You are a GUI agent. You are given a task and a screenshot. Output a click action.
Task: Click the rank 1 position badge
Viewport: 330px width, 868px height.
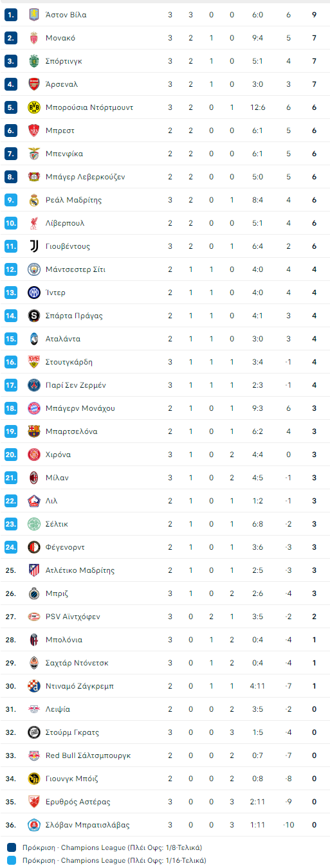(10, 15)
